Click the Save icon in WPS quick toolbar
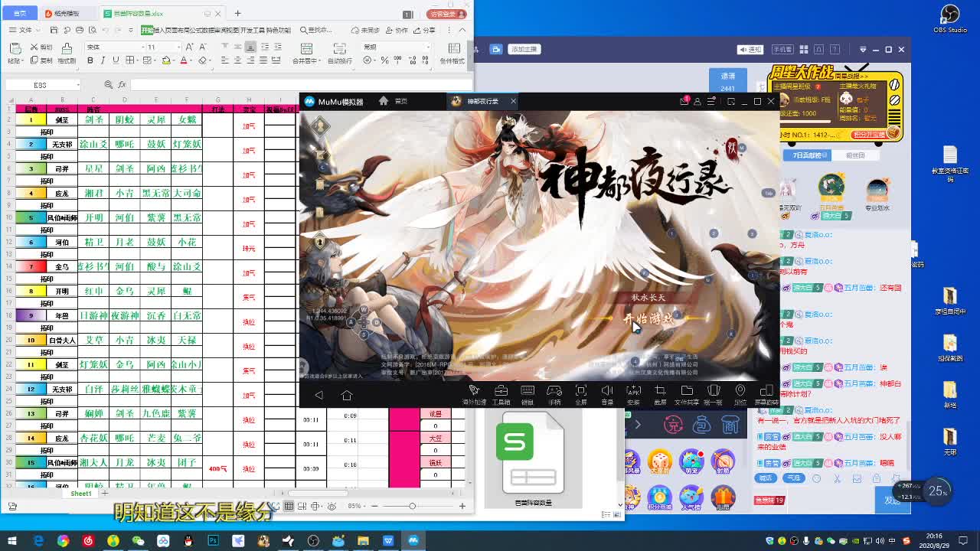Image resolution: width=980 pixels, height=551 pixels. coord(54,30)
